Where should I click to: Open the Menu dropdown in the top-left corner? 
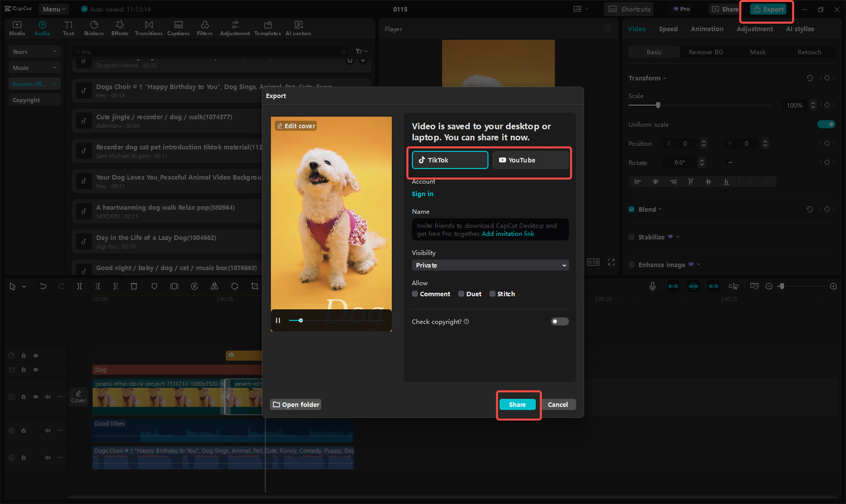click(53, 9)
